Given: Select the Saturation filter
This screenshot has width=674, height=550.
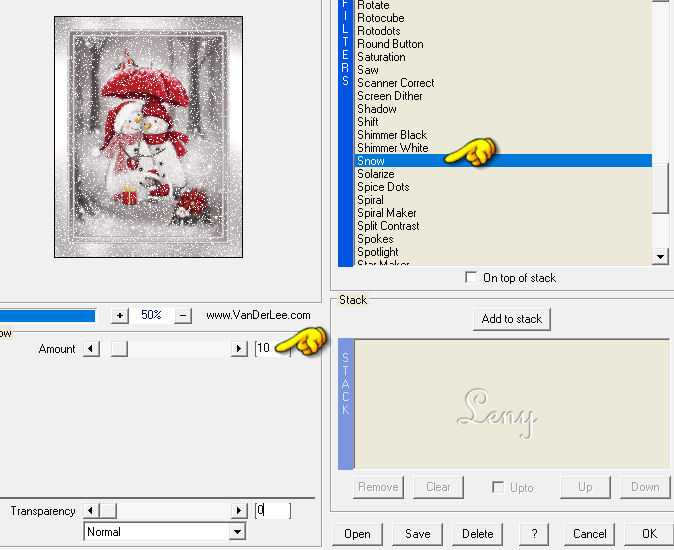Looking at the screenshot, I should (x=503, y=57).
